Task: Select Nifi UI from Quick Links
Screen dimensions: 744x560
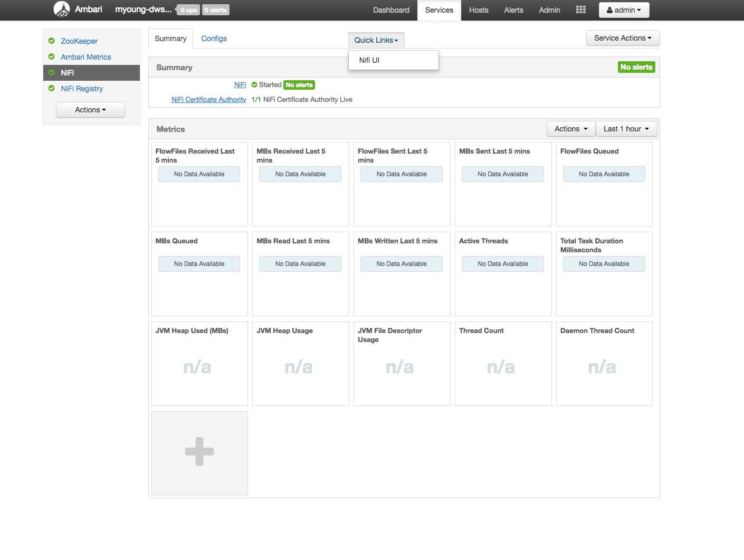Action: pyautogui.click(x=368, y=60)
